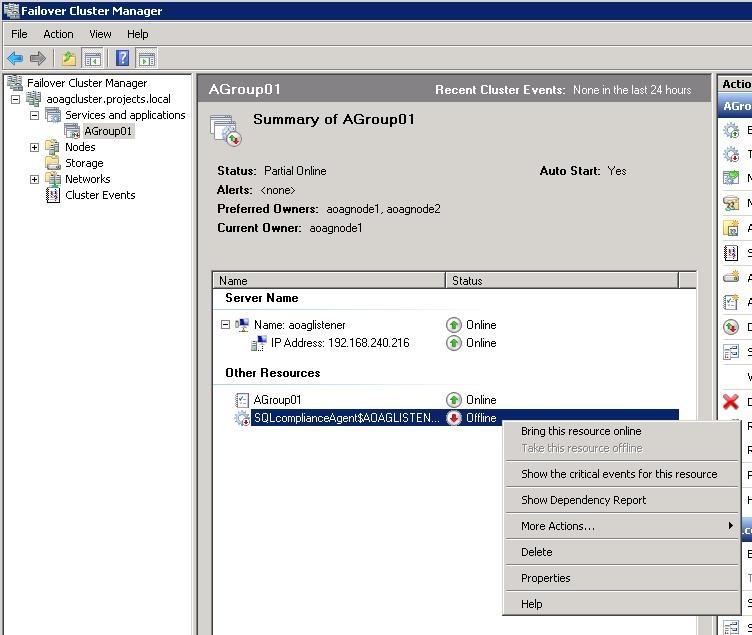Open the Help menu in menu bar
Viewport: 752px width, 635px height.
(x=138, y=34)
